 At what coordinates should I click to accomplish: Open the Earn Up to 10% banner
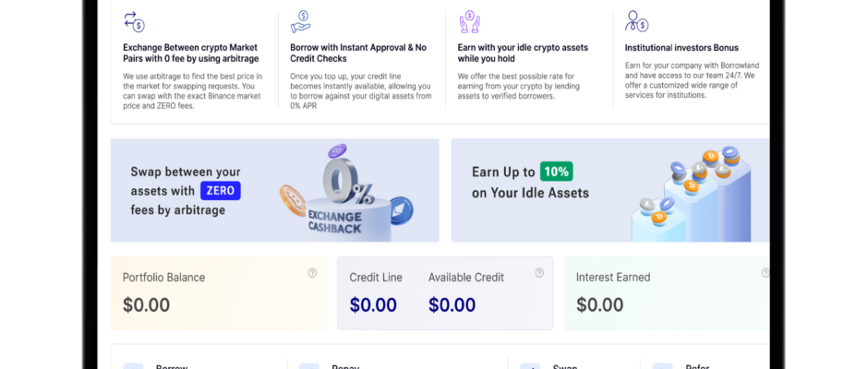(610, 190)
